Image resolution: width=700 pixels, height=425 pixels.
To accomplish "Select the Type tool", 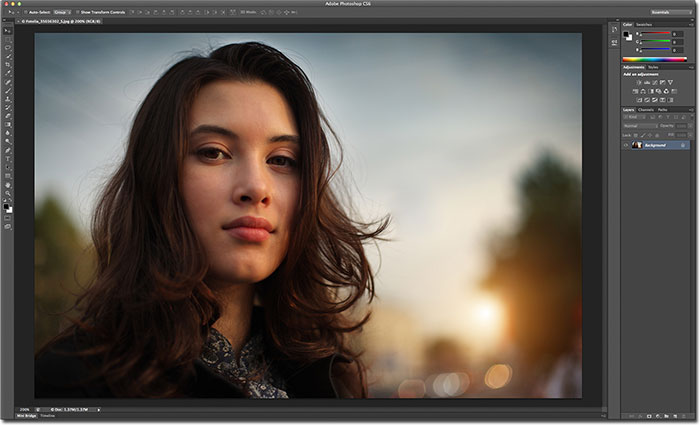I will (8, 158).
